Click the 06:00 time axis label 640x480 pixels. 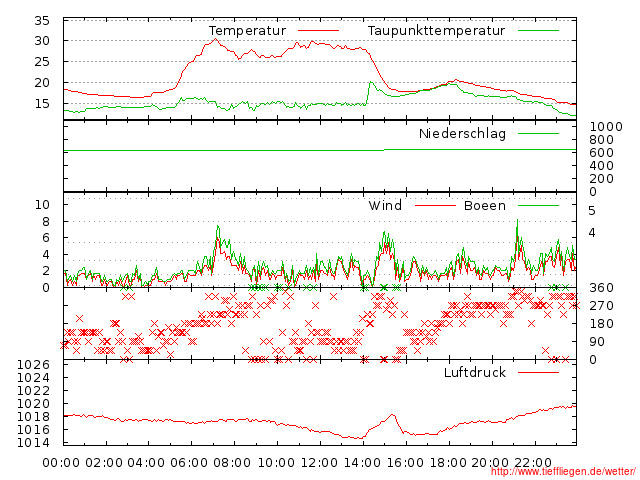[189, 463]
